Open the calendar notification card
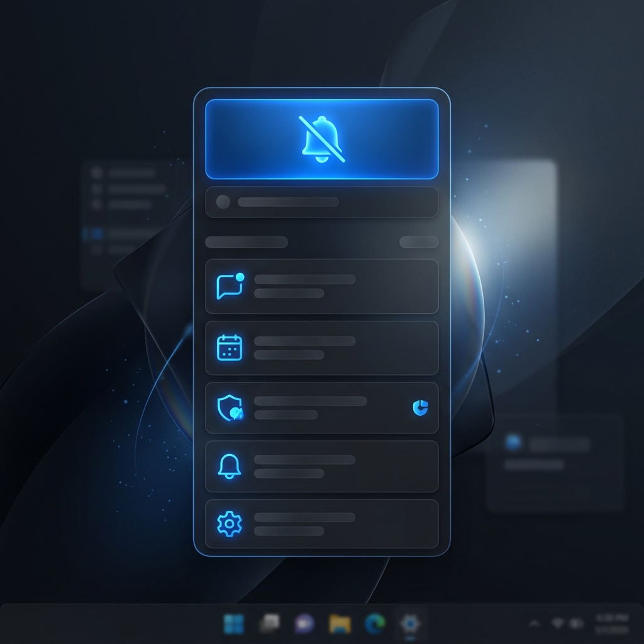 tap(321, 348)
